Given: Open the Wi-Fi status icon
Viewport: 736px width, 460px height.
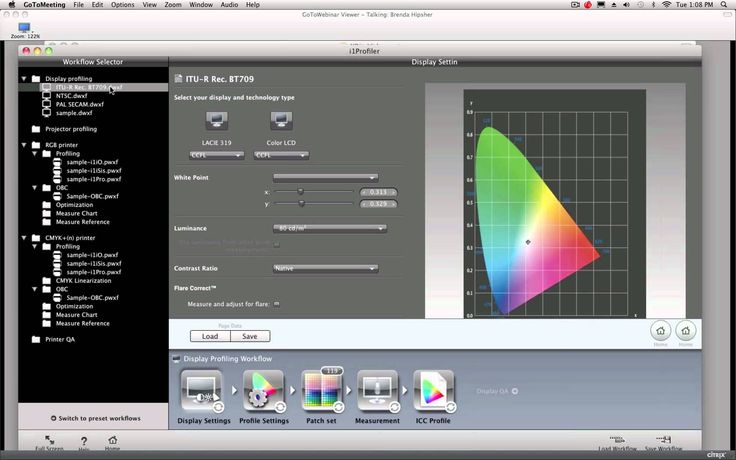Looking at the screenshot, I should [x=666, y=5].
